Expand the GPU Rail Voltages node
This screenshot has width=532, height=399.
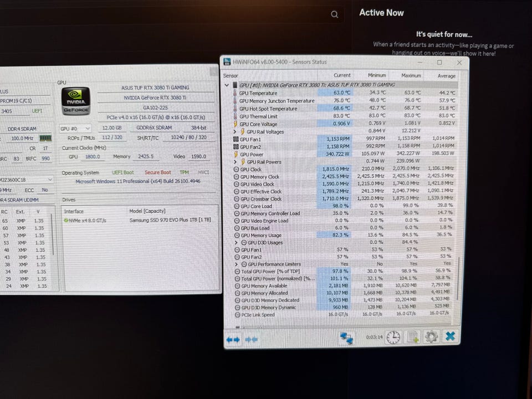click(x=235, y=132)
